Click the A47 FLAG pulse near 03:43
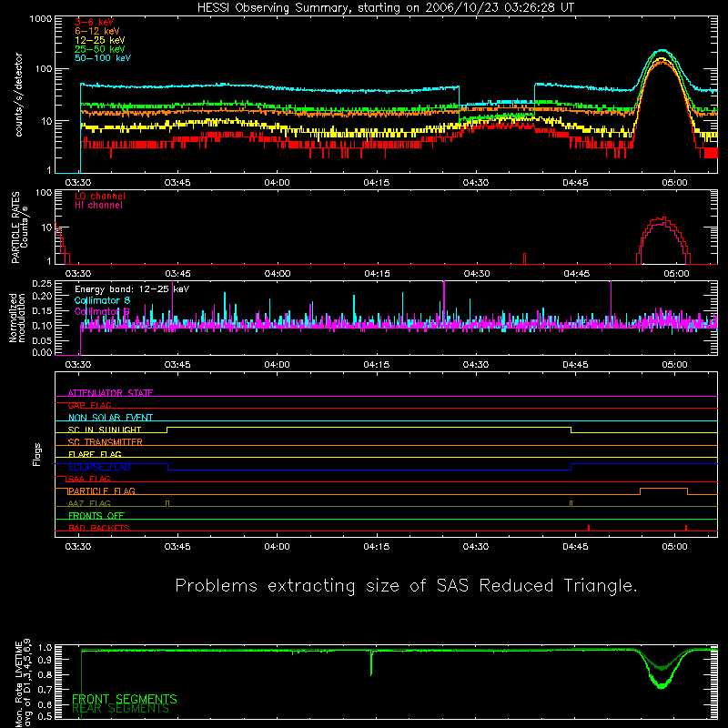Screen dimensions: 728x728 167,504
